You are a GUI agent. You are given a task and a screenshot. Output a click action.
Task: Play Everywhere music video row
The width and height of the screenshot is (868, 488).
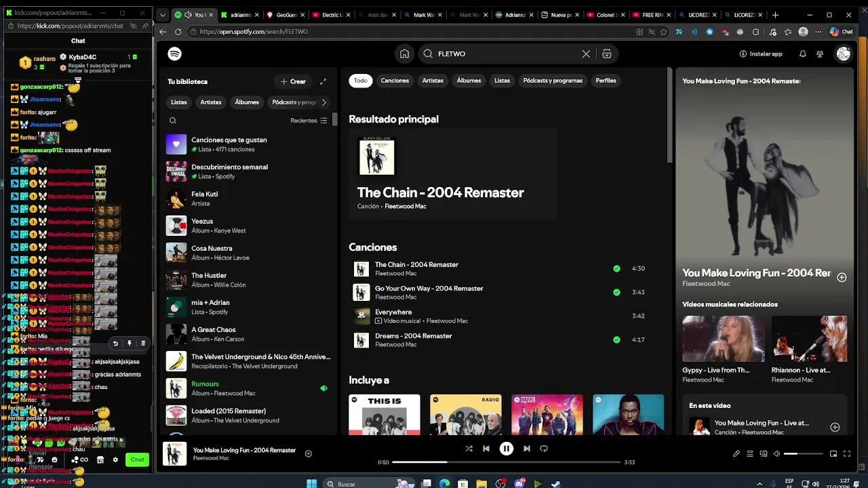pos(502,316)
